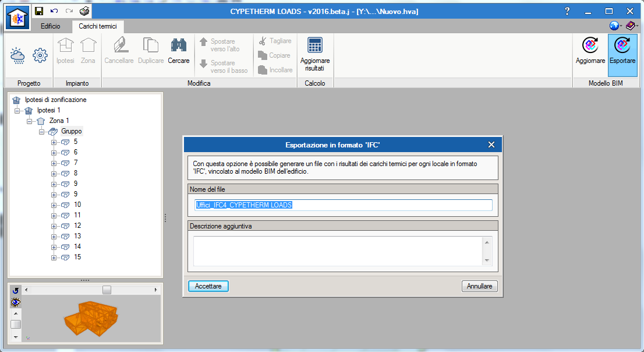
Task: Collapse the Ipotesi 1 tree node
Action: [x=17, y=111]
